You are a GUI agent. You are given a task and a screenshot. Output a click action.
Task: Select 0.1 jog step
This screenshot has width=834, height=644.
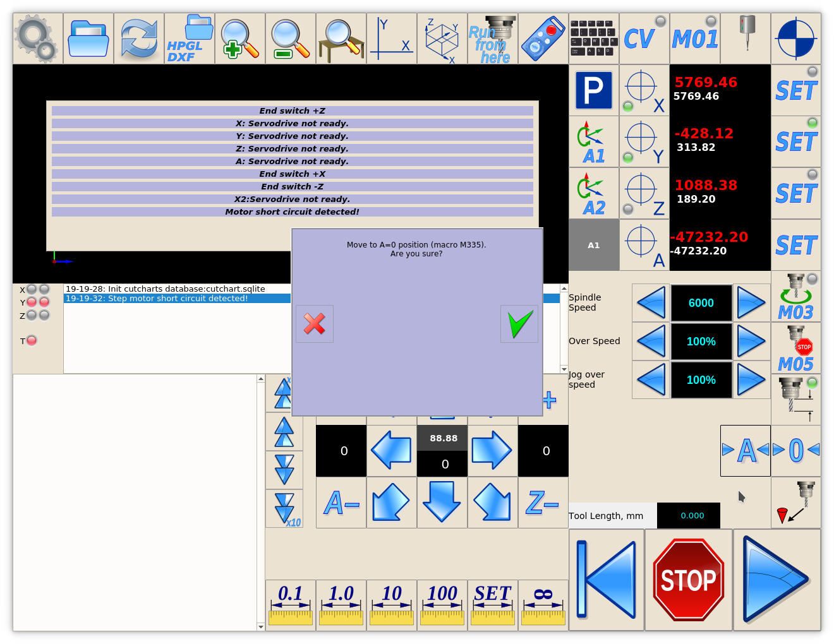[x=291, y=605]
